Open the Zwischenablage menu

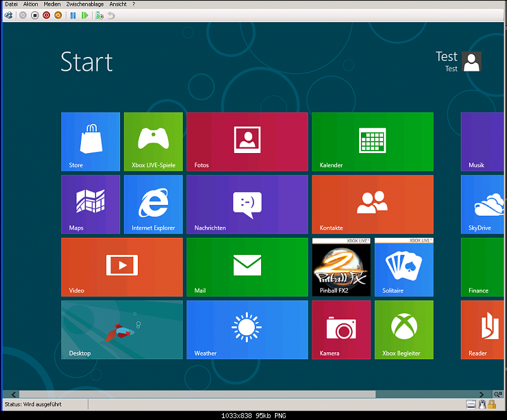[85, 4]
